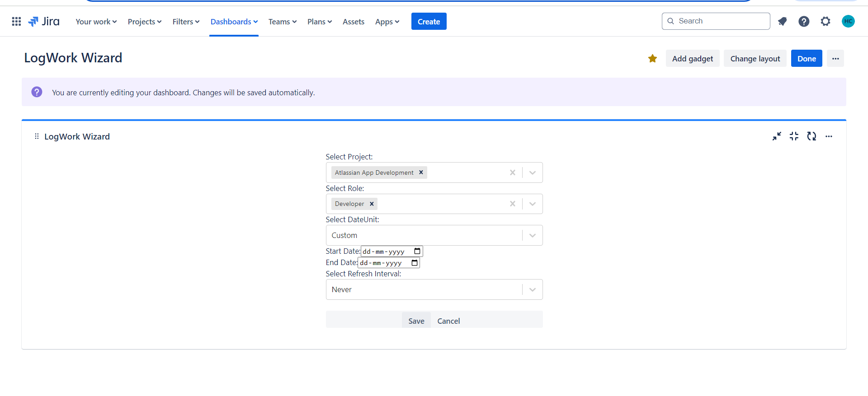
Task: Open the Filters menu
Action: point(186,22)
